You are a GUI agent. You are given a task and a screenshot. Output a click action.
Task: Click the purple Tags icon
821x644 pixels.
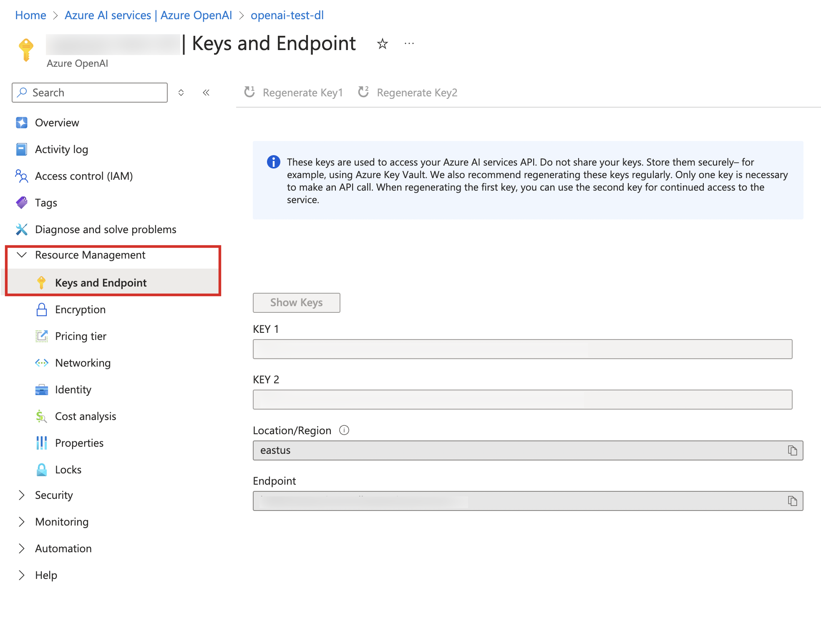pyautogui.click(x=22, y=203)
